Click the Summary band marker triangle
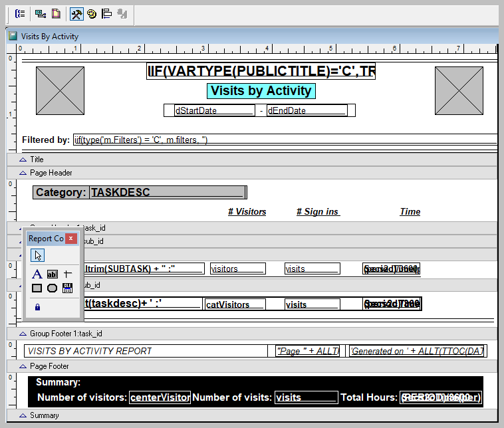The height and width of the screenshot is (428, 504). pyautogui.click(x=23, y=415)
